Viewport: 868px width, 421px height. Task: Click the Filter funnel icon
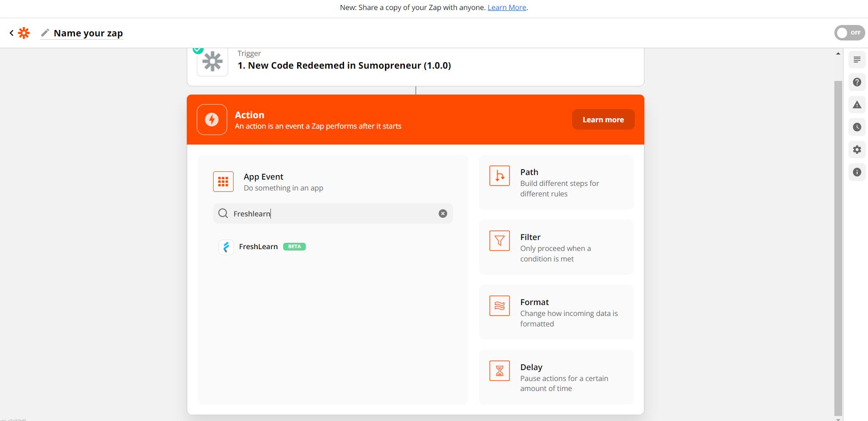(499, 241)
